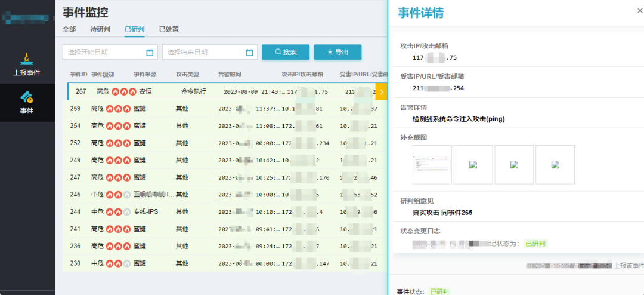Image resolution: width=644 pixels, height=295 pixels.
Task: Switch to the 全部 tab
Action: tap(69, 29)
